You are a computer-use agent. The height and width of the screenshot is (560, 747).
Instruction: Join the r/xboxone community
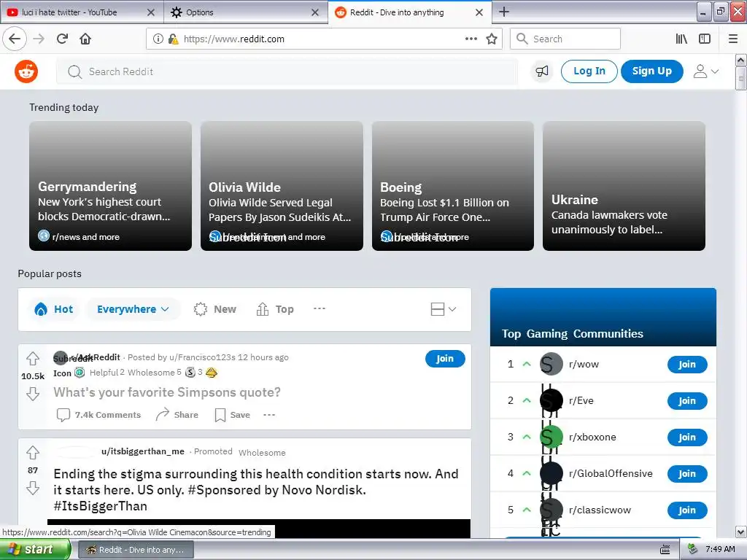tap(687, 437)
